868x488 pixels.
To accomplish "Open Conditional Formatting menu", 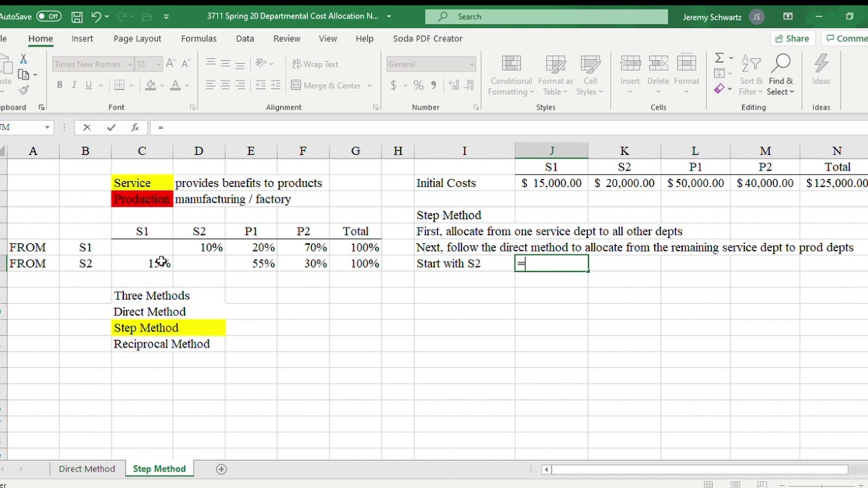I will [x=512, y=76].
